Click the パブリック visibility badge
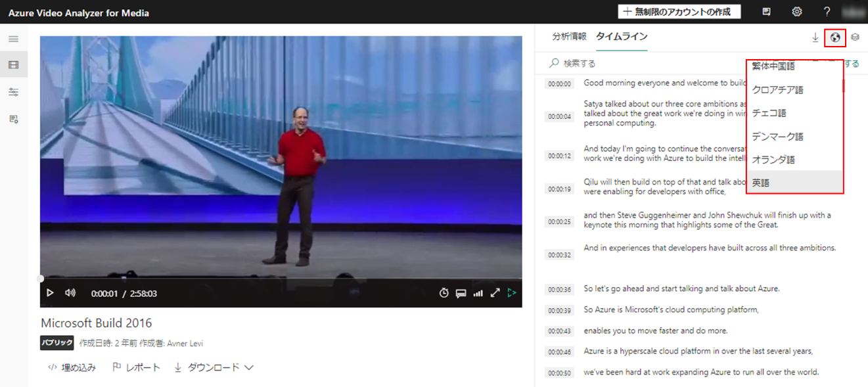This screenshot has height=387, width=868. point(57,343)
